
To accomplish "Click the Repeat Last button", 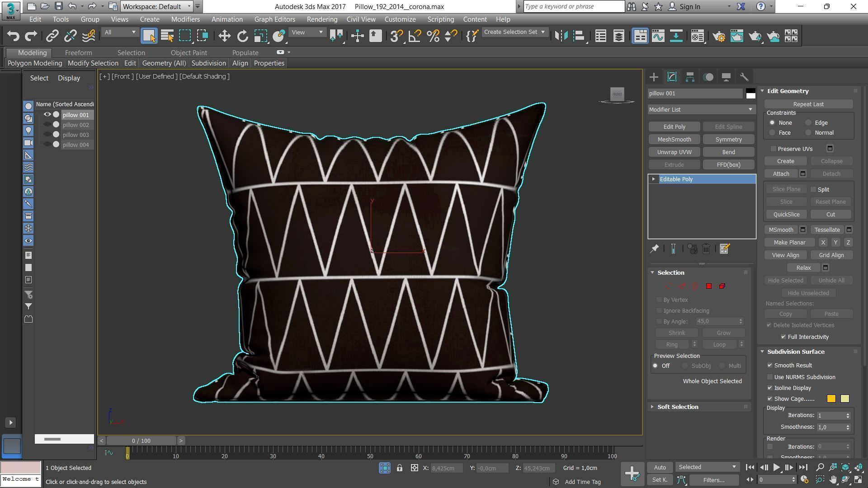I will [x=808, y=104].
